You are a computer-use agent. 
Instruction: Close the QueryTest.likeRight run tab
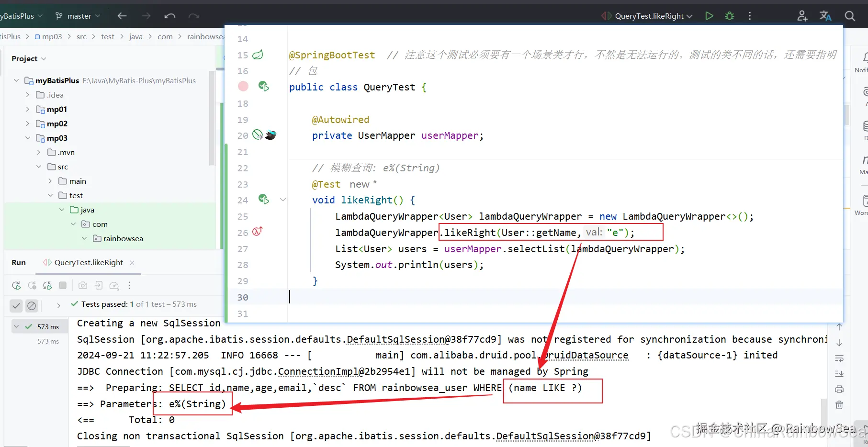pos(132,262)
